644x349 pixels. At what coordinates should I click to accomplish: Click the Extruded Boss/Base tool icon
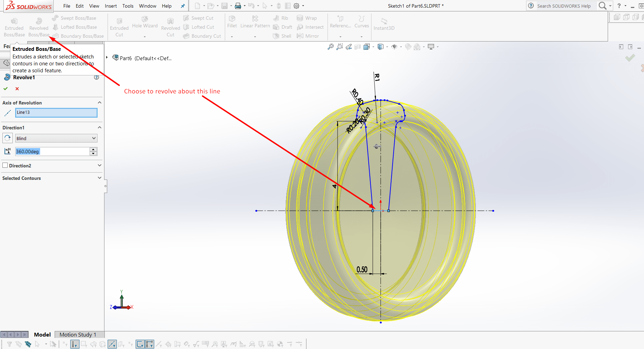click(14, 21)
